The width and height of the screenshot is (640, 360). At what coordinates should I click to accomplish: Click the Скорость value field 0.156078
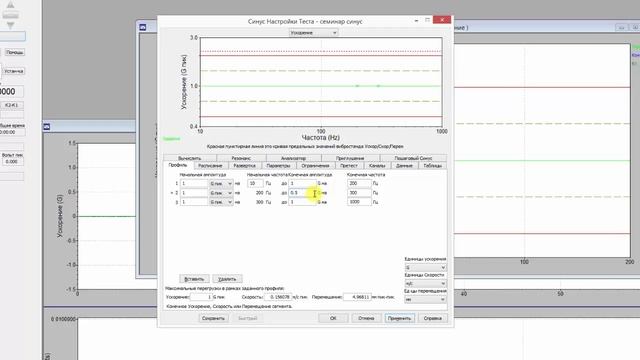(x=278, y=297)
